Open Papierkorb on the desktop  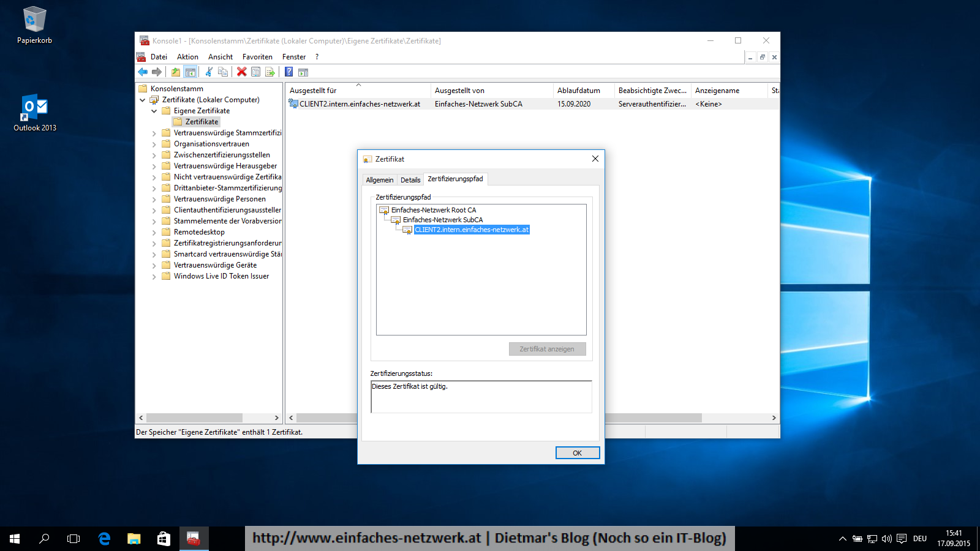point(34,26)
